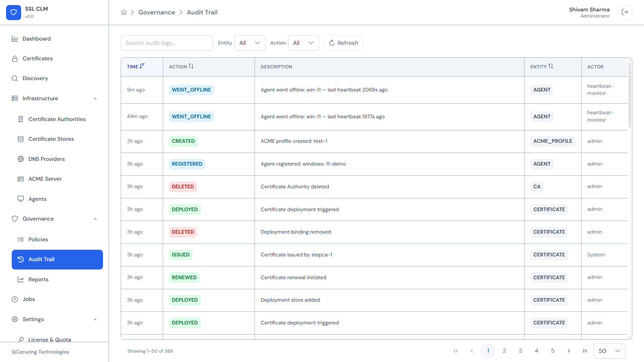Open page size dropdown showing 50
The height and width of the screenshot is (362, 644).
(609, 351)
